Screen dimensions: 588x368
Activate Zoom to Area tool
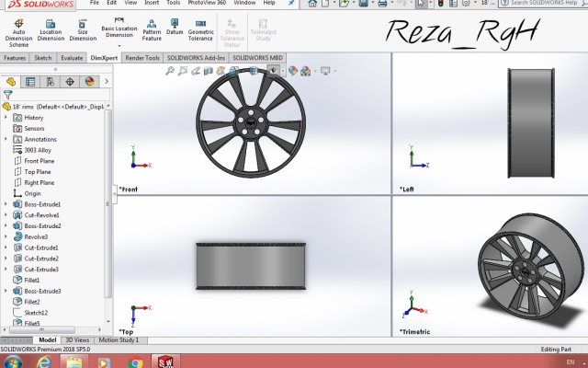(x=183, y=71)
